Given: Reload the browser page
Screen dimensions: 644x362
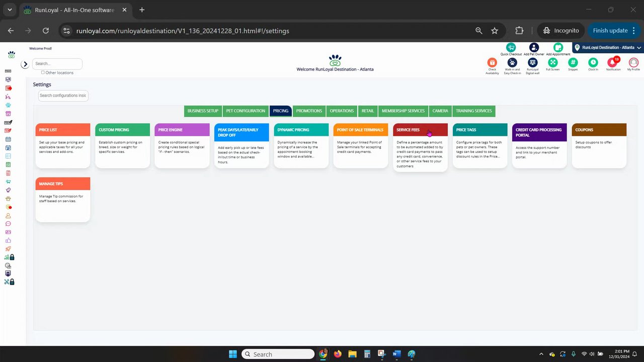Looking at the screenshot, I should point(46,31).
